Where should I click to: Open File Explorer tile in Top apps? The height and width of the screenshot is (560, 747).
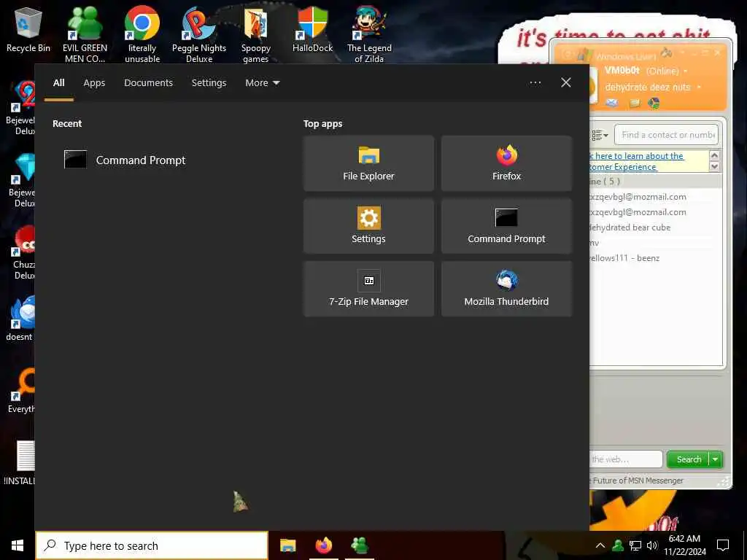click(368, 163)
